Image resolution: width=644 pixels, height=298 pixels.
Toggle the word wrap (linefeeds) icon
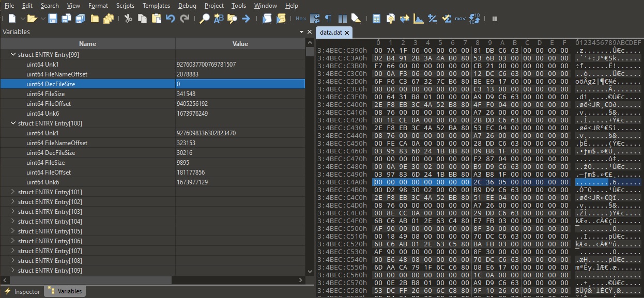[x=314, y=19]
